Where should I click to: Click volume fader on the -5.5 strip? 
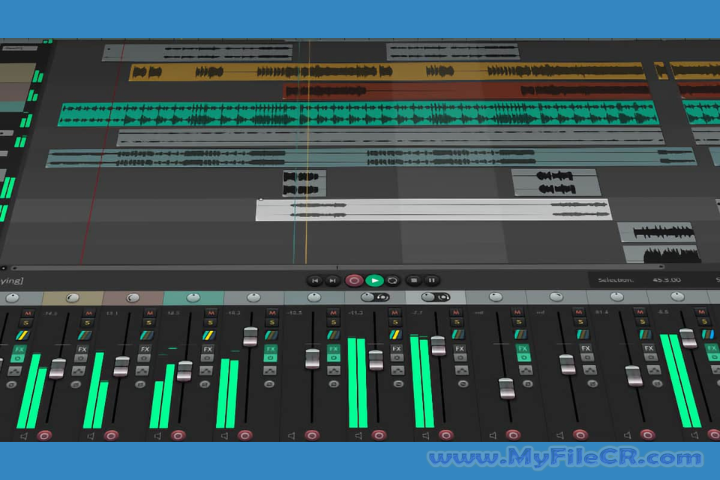pyautogui.click(x=688, y=339)
